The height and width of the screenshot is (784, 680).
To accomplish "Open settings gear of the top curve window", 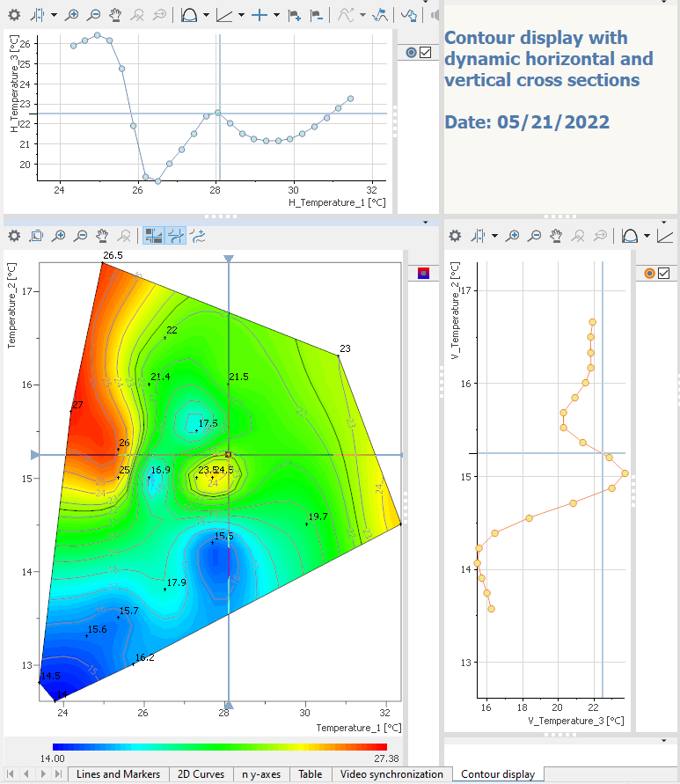I will pyautogui.click(x=14, y=15).
